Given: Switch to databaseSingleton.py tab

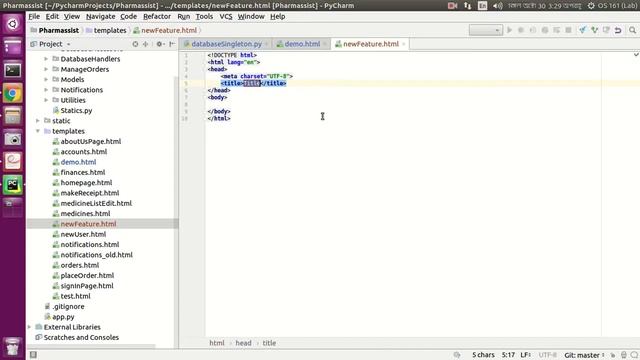Looking at the screenshot, I should pos(226,44).
